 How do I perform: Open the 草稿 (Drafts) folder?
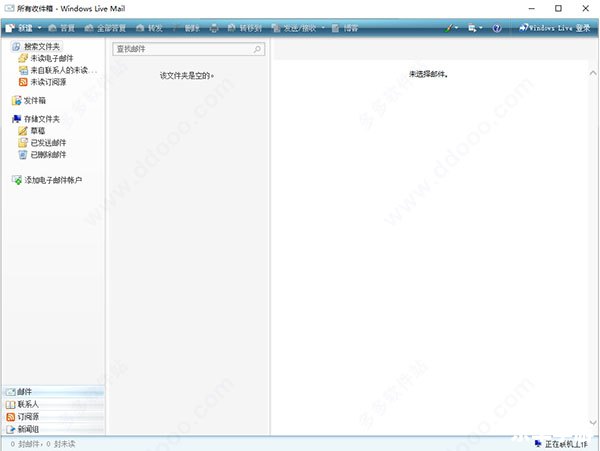click(32, 131)
